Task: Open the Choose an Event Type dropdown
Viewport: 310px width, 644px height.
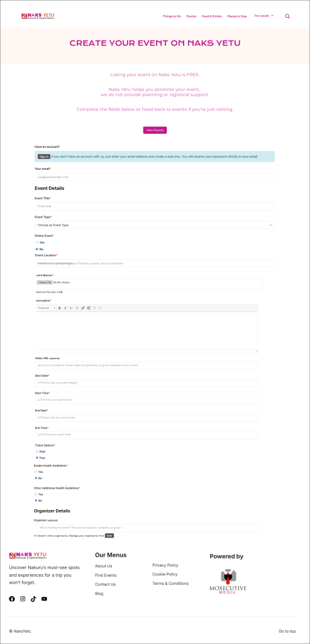Action: (155, 225)
